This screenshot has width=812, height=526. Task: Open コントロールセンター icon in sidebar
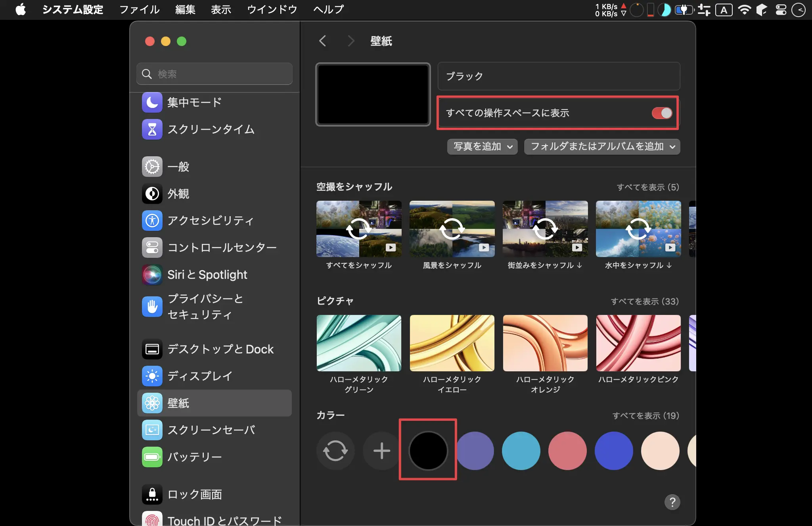[152, 248]
